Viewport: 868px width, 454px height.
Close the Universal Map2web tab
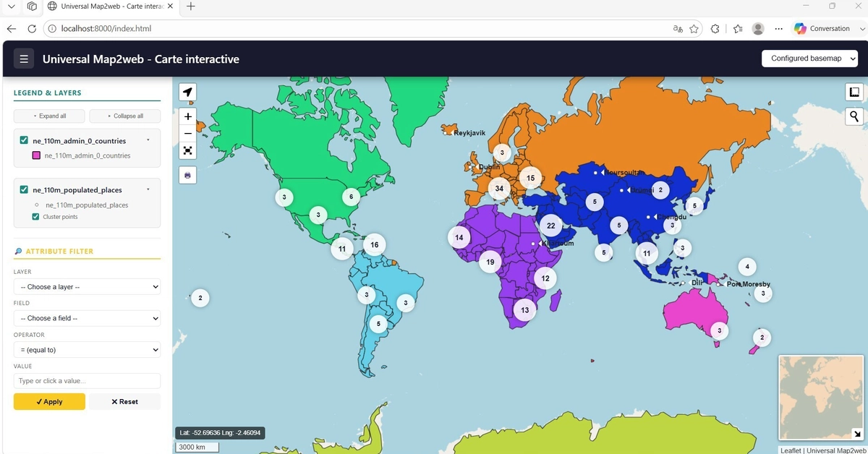(171, 7)
